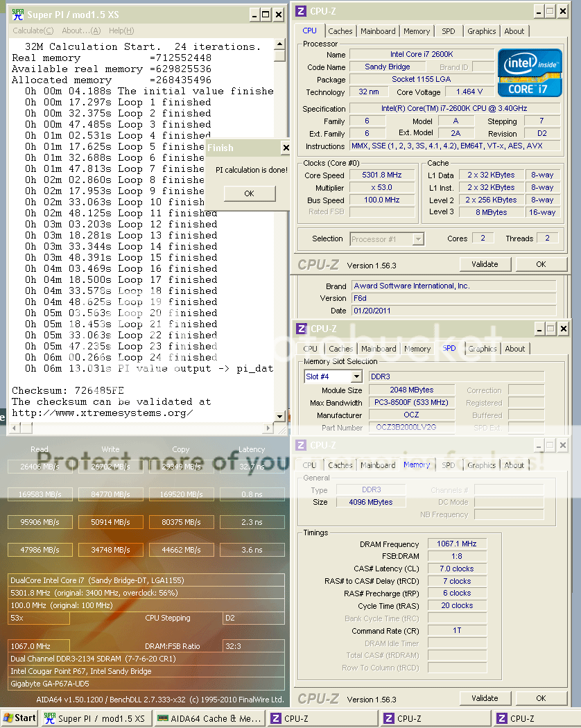581x728 pixels.
Task: Click the Multiplier x 53.0 field
Action: click(382, 188)
